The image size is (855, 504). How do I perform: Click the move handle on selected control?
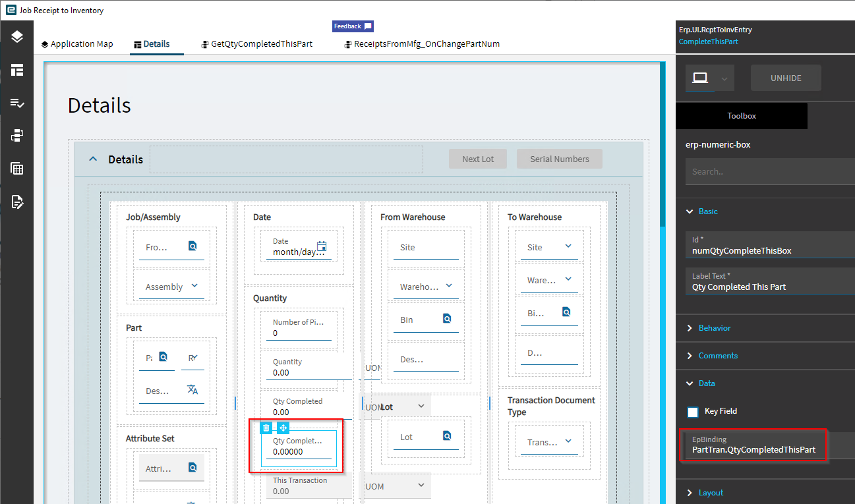coord(283,428)
